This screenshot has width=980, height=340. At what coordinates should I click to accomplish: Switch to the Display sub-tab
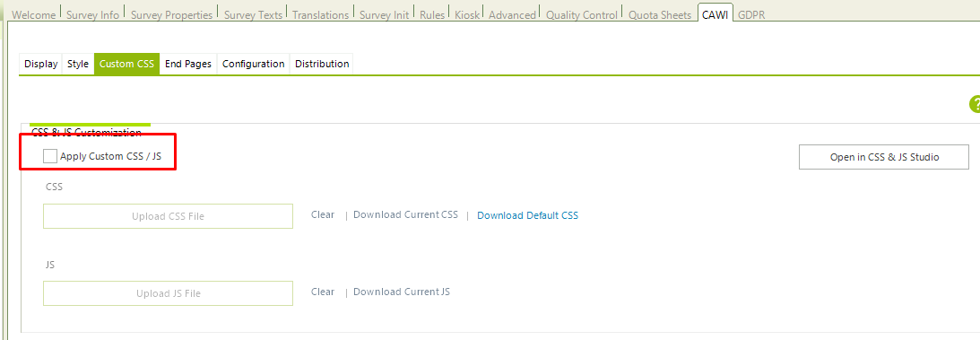click(x=40, y=64)
